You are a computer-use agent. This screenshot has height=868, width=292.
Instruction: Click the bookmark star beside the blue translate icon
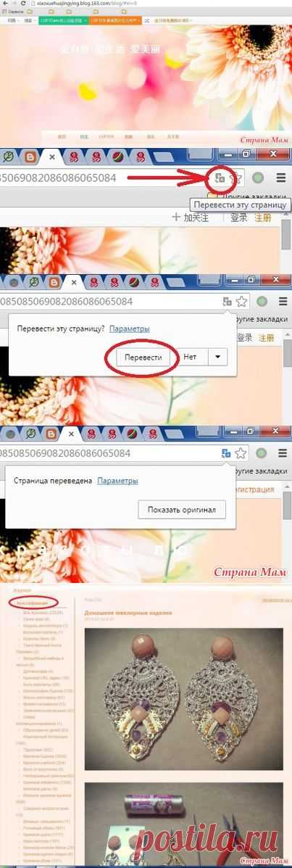click(241, 452)
